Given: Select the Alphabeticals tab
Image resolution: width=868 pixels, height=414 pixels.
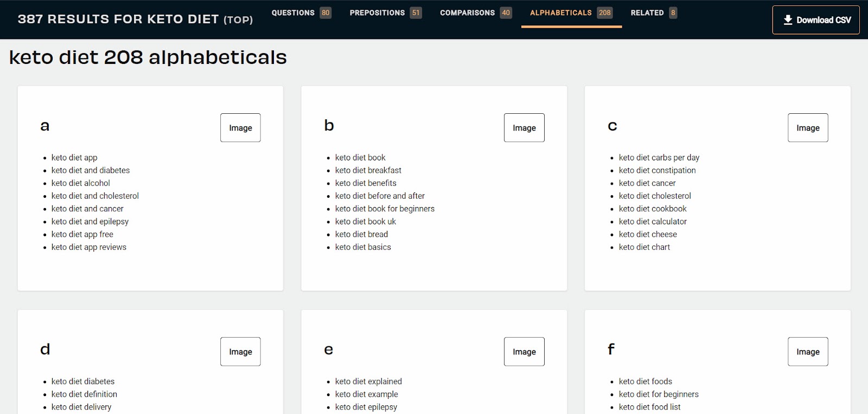Looking at the screenshot, I should [571, 12].
